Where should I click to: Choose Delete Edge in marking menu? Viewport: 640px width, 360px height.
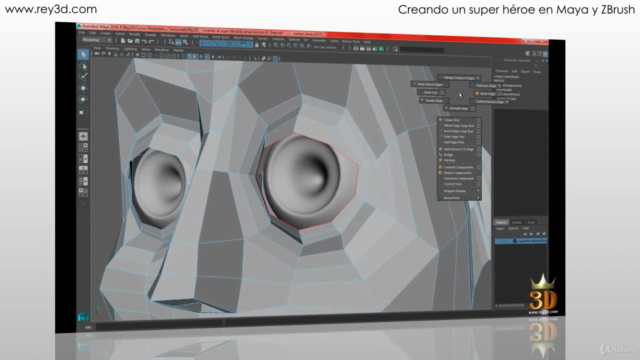coord(434,100)
